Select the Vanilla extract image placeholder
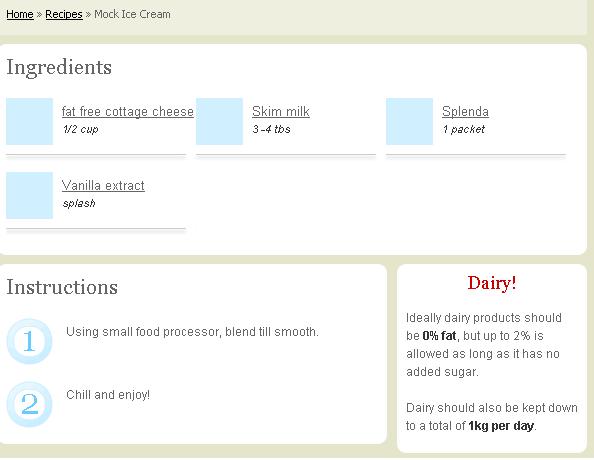The image size is (594, 460). click(x=29, y=196)
